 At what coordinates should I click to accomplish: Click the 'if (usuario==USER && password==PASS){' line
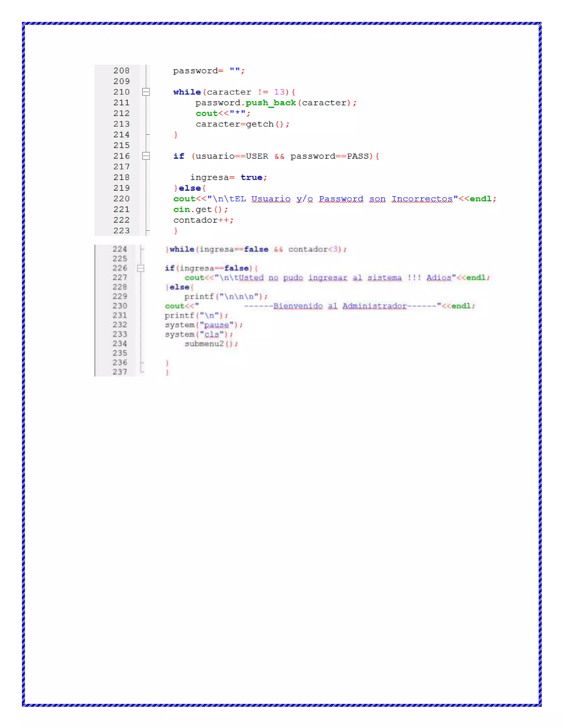point(276,156)
